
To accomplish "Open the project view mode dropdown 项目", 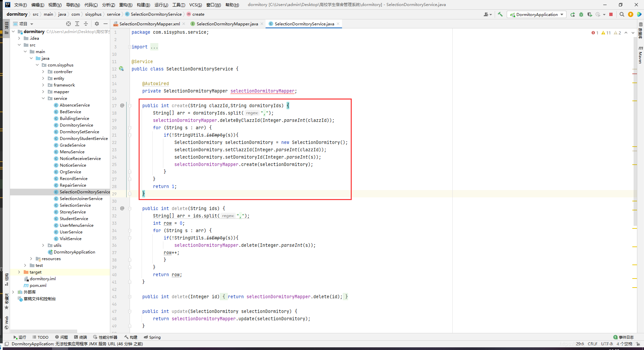I will (23, 24).
